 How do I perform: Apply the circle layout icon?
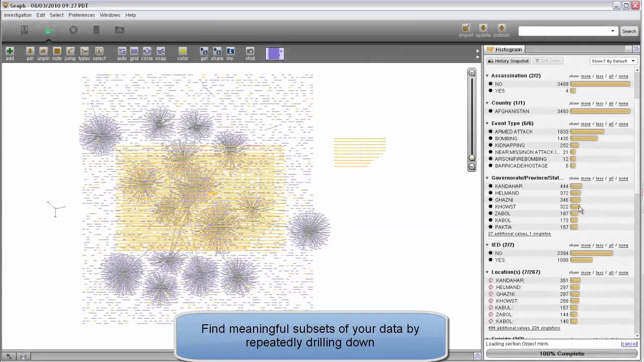coord(147,51)
